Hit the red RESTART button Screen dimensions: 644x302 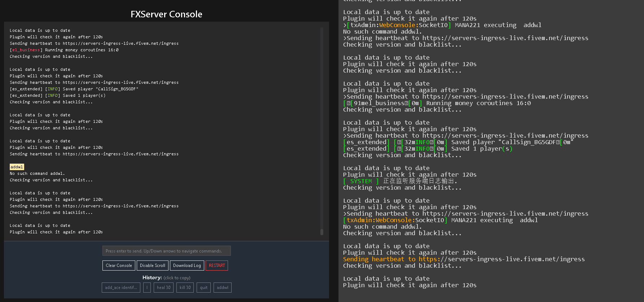point(217,266)
